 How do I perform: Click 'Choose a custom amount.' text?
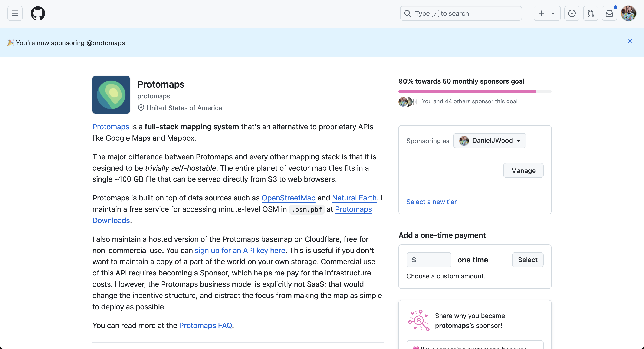coord(446,276)
